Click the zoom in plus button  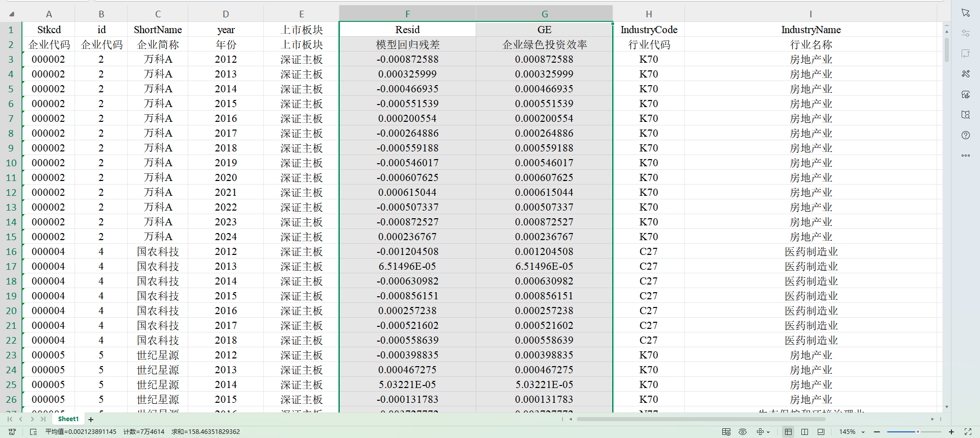pyautogui.click(x=951, y=432)
